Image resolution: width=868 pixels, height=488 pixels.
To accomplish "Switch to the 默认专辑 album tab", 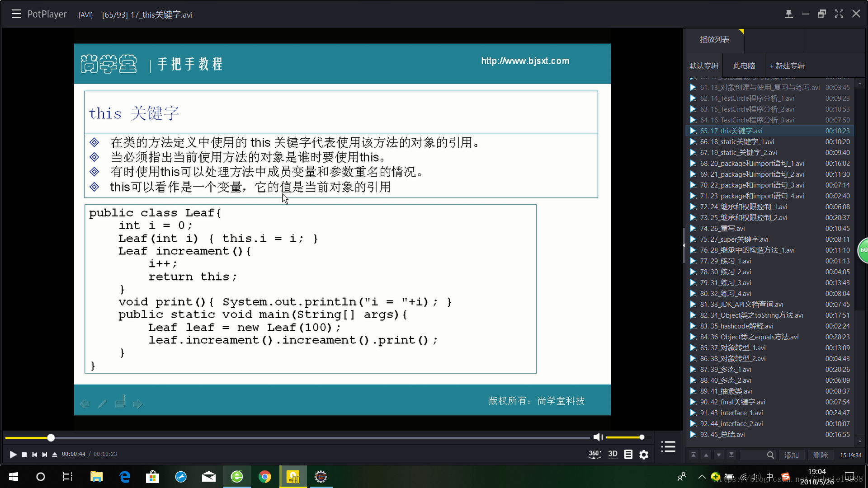I will coord(704,66).
